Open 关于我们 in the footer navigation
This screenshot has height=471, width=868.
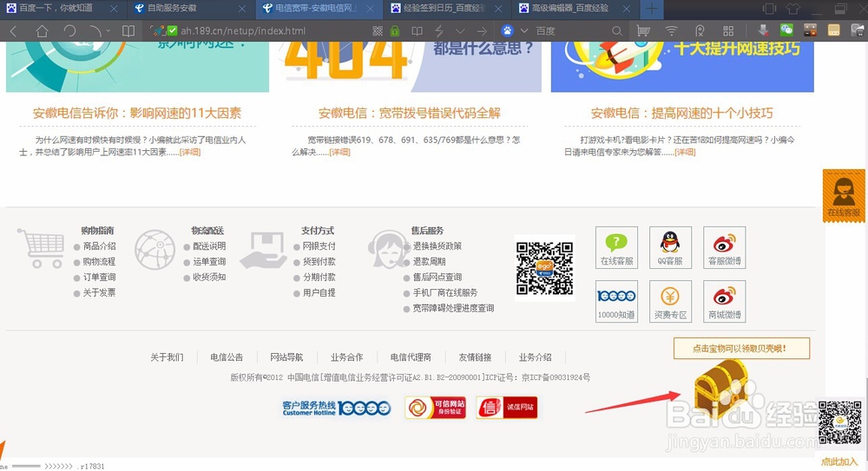pyautogui.click(x=168, y=357)
